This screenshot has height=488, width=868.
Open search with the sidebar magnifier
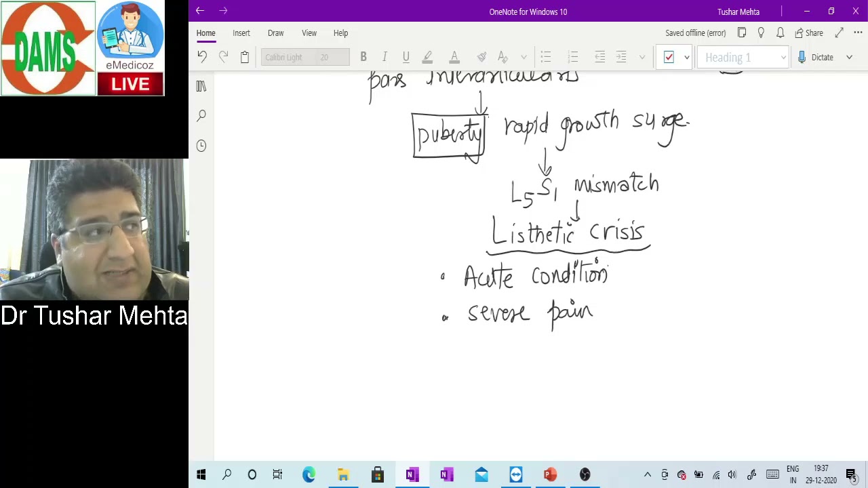tap(201, 116)
